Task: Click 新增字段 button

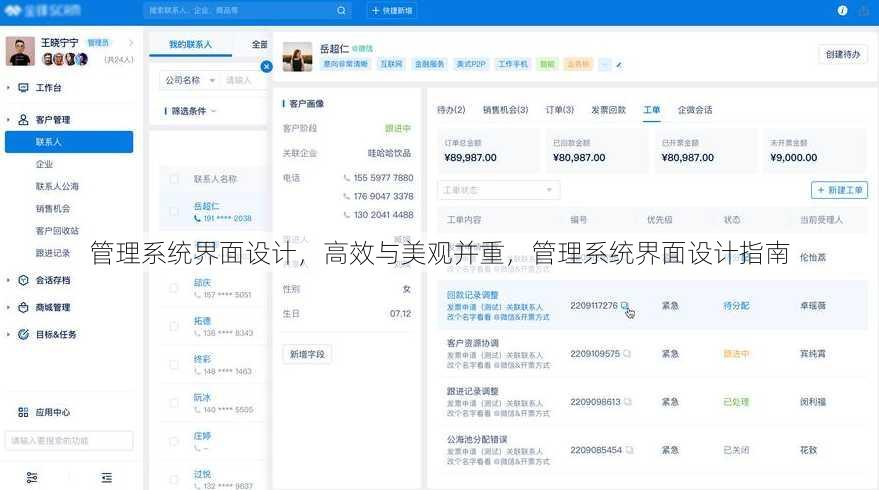Action: [x=307, y=354]
